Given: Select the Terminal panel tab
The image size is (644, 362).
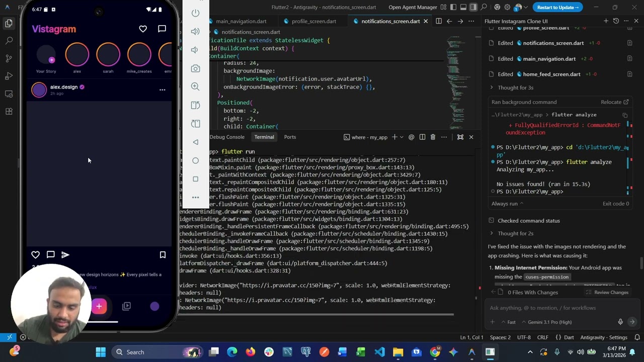Looking at the screenshot, I should pos(264,137).
